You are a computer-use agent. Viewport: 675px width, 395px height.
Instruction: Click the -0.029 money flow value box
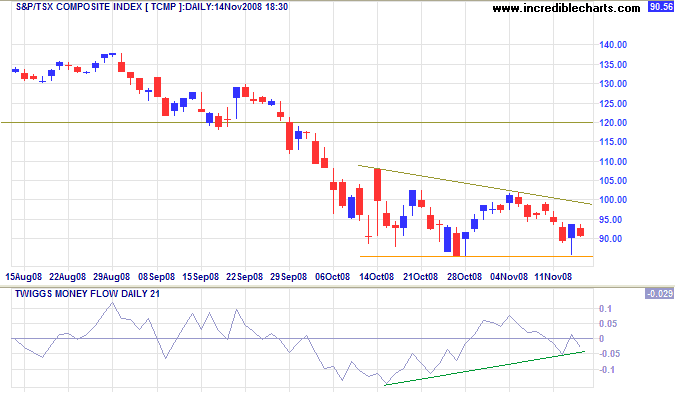coord(659,293)
